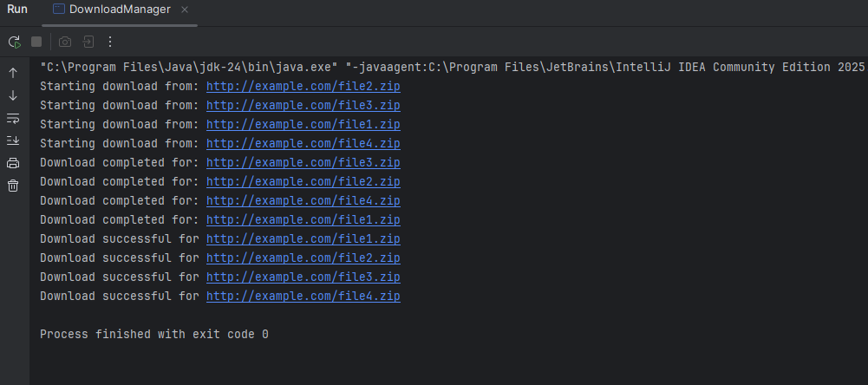Click the down arrow in console sidebar
The height and width of the screenshot is (385, 868).
(x=13, y=95)
